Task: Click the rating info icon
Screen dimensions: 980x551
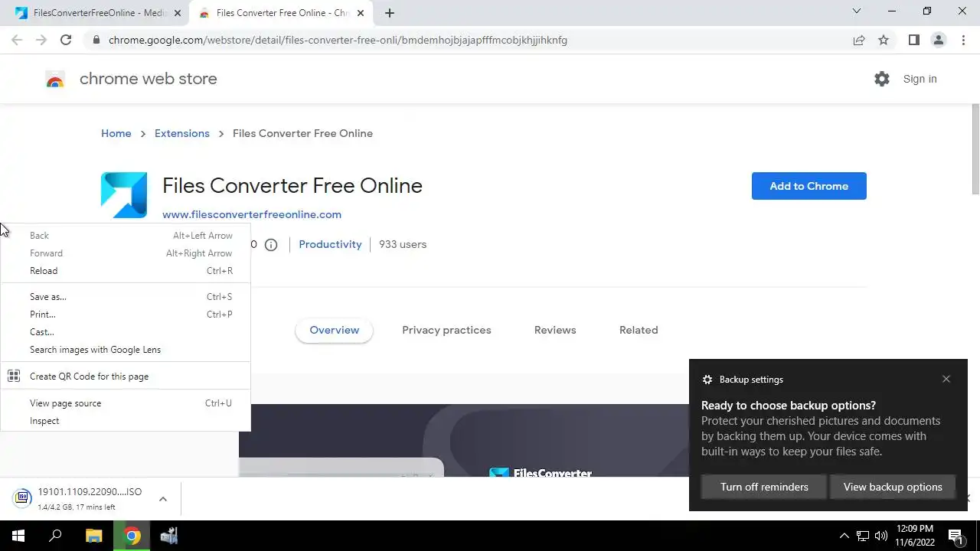Action: coord(271,245)
